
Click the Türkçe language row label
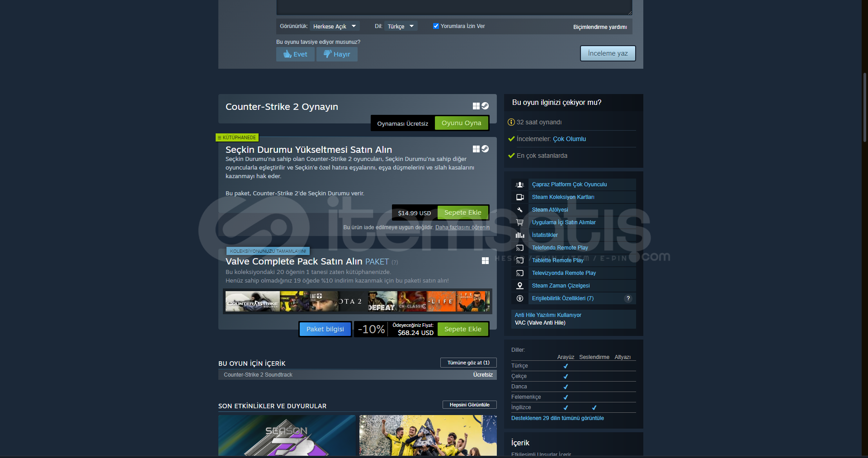[x=519, y=366]
